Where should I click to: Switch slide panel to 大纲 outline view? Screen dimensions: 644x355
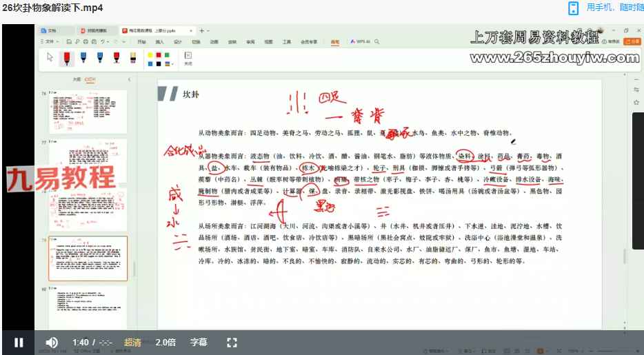[77, 80]
